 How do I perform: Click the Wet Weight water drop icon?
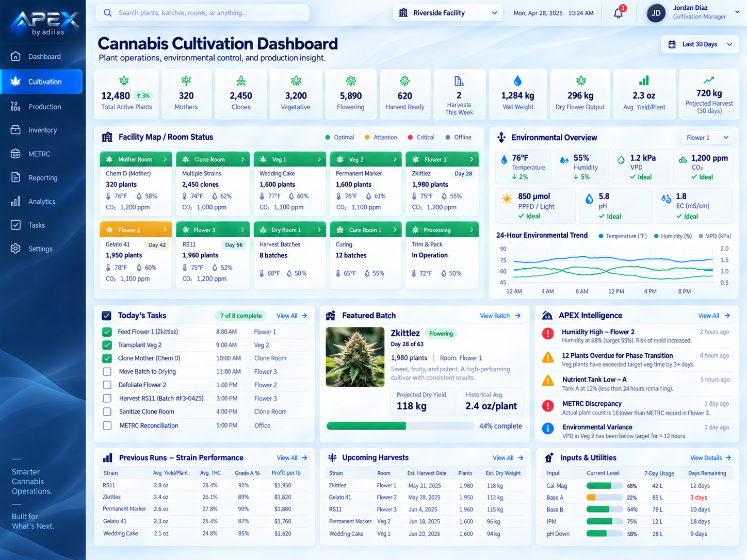[x=518, y=80]
